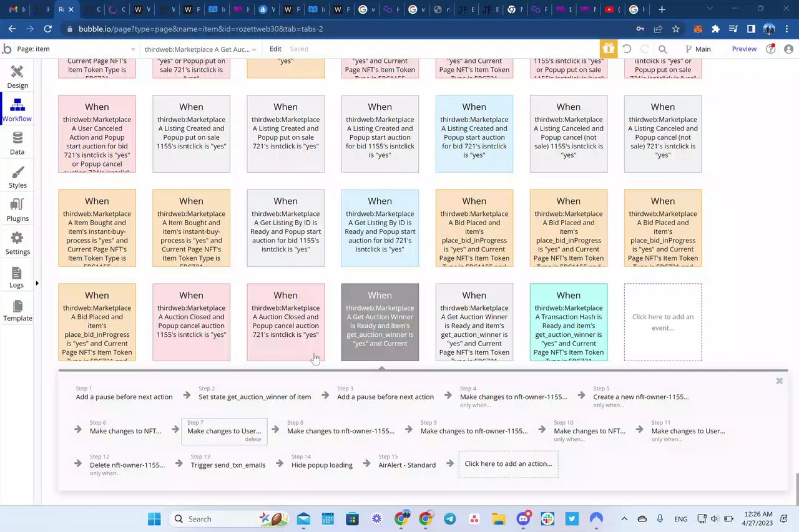Click the undo arrow in Bubble toolbar

627,49
